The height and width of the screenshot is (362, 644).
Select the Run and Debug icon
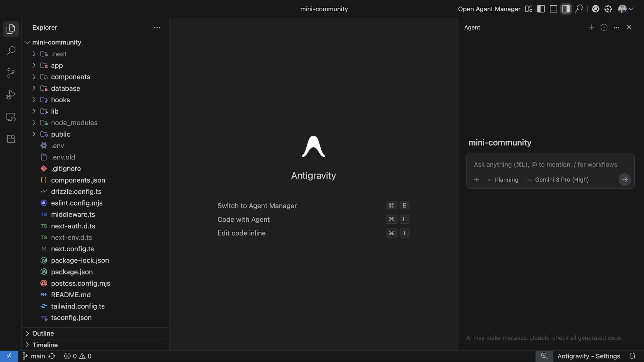coord(11,95)
